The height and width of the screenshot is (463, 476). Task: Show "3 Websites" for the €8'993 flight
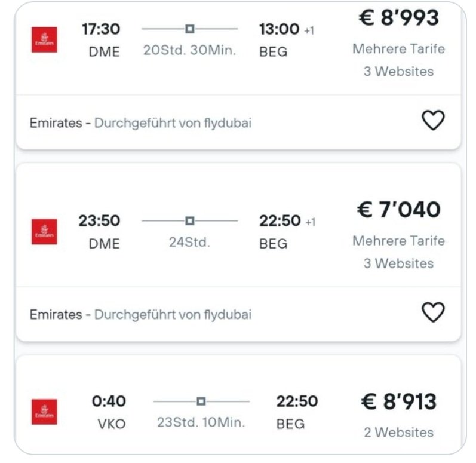398,72
